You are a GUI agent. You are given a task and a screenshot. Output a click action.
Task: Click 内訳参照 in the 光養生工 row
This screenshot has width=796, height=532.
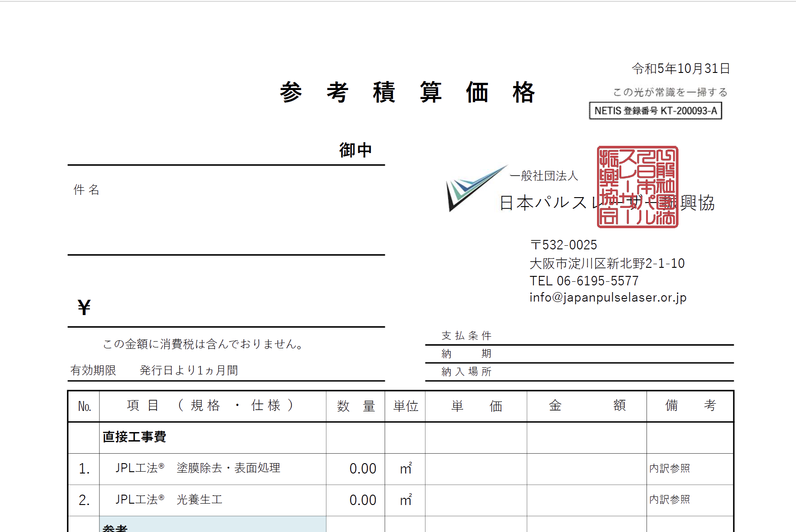[669, 500]
